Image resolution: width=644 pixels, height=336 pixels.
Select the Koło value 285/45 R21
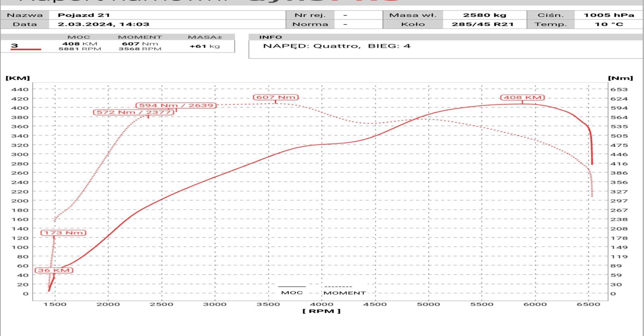click(x=483, y=24)
